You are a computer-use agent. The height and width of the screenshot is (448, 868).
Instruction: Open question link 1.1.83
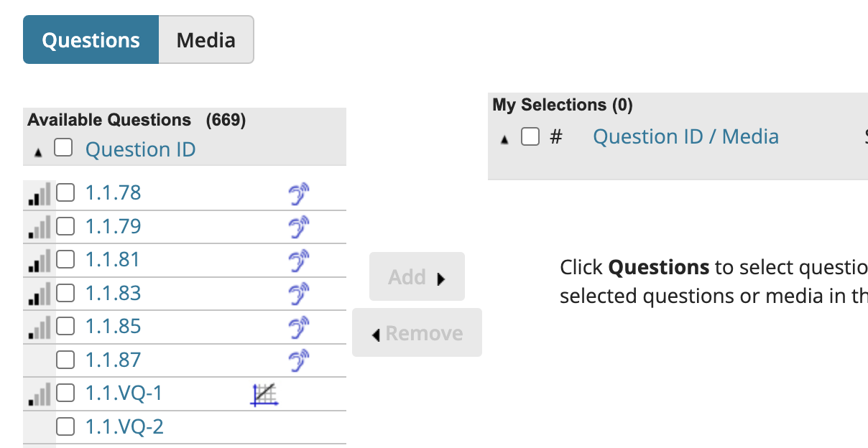pyautogui.click(x=113, y=294)
